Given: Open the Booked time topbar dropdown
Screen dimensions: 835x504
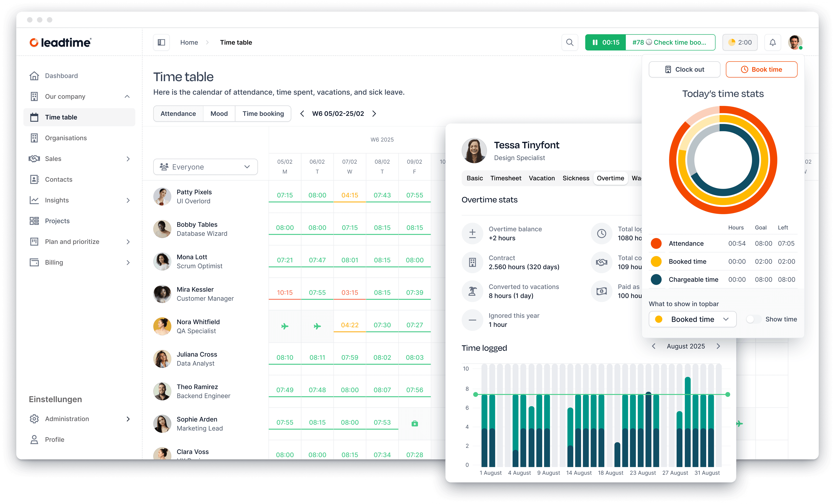Looking at the screenshot, I should (x=692, y=319).
